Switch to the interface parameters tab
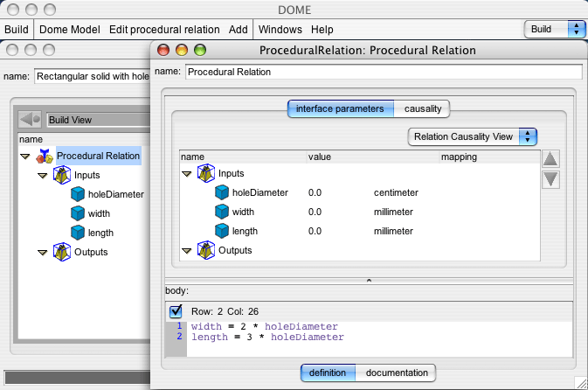588x390 pixels. pyautogui.click(x=341, y=108)
